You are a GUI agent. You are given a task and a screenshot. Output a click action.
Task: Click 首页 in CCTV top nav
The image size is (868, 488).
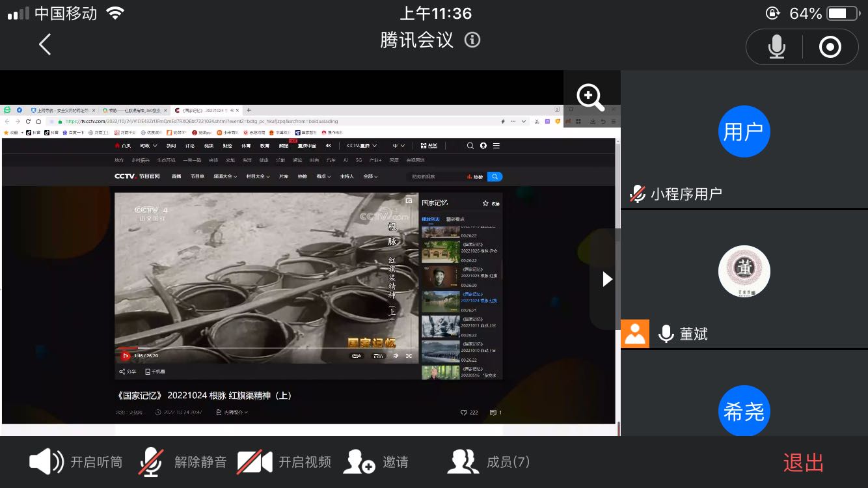pyautogui.click(x=122, y=146)
